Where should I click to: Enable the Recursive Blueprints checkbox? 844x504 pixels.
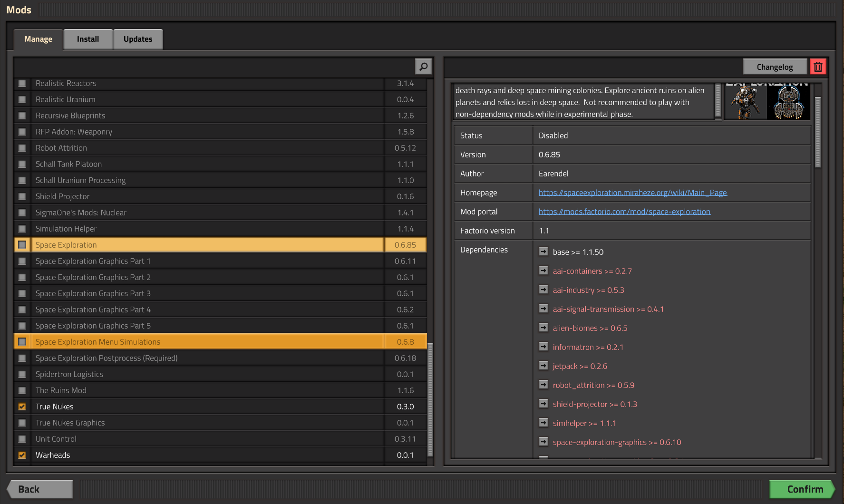click(22, 116)
